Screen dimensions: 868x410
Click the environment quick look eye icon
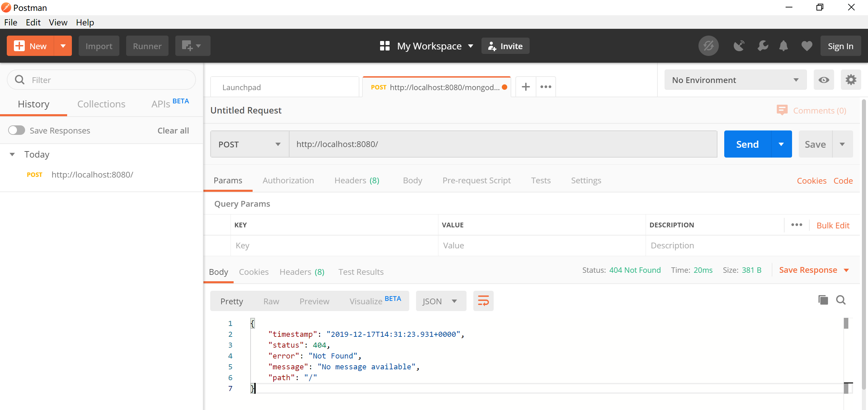(824, 80)
